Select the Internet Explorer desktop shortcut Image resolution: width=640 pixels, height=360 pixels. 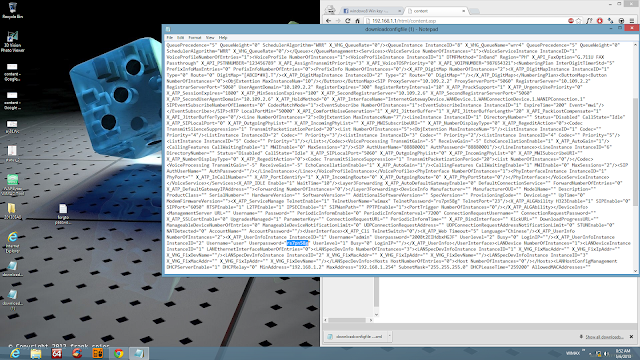coord(12,242)
